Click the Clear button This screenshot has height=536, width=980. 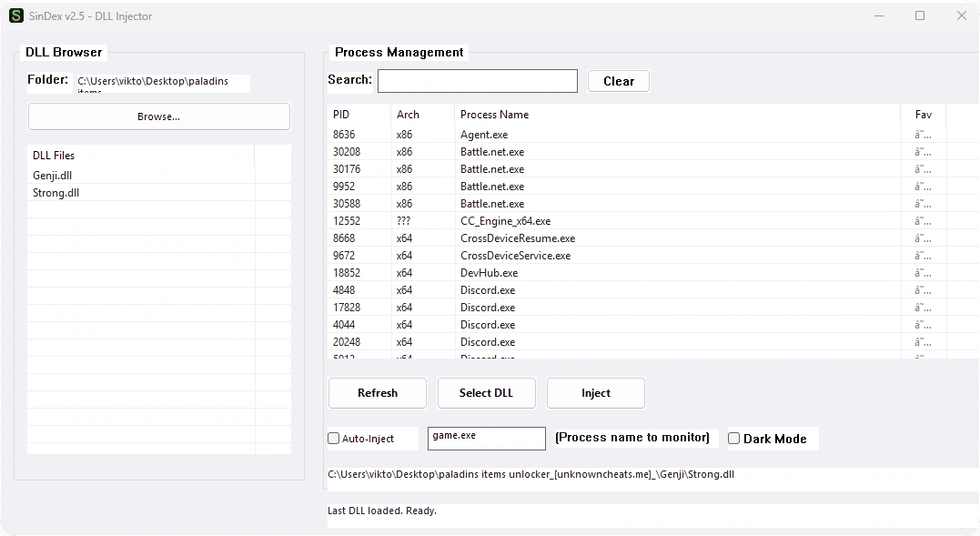click(x=619, y=81)
